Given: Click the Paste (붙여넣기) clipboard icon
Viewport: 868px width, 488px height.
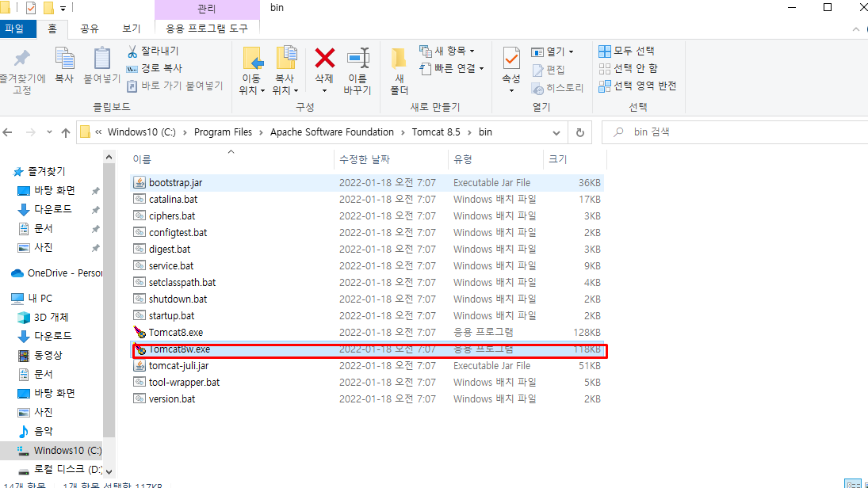Looking at the screenshot, I should (x=101, y=59).
